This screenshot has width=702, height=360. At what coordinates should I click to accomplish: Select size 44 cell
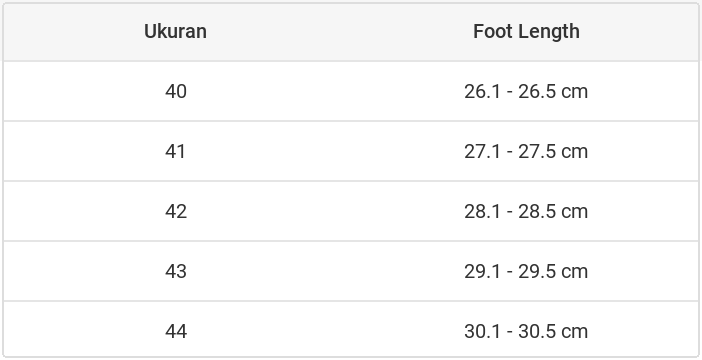(176, 331)
